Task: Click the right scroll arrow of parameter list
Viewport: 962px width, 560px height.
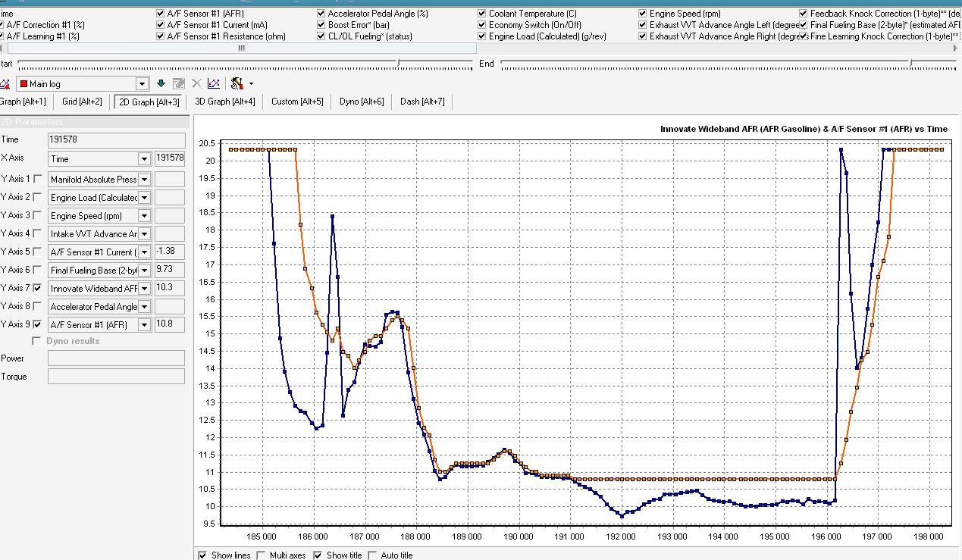Action: point(955,48)
